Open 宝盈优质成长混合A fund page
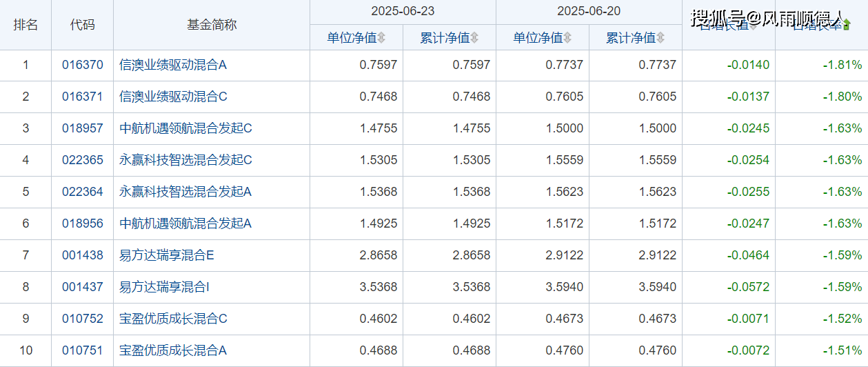The width and height of the screenshot is (868, 367). [x=173, y=350]
